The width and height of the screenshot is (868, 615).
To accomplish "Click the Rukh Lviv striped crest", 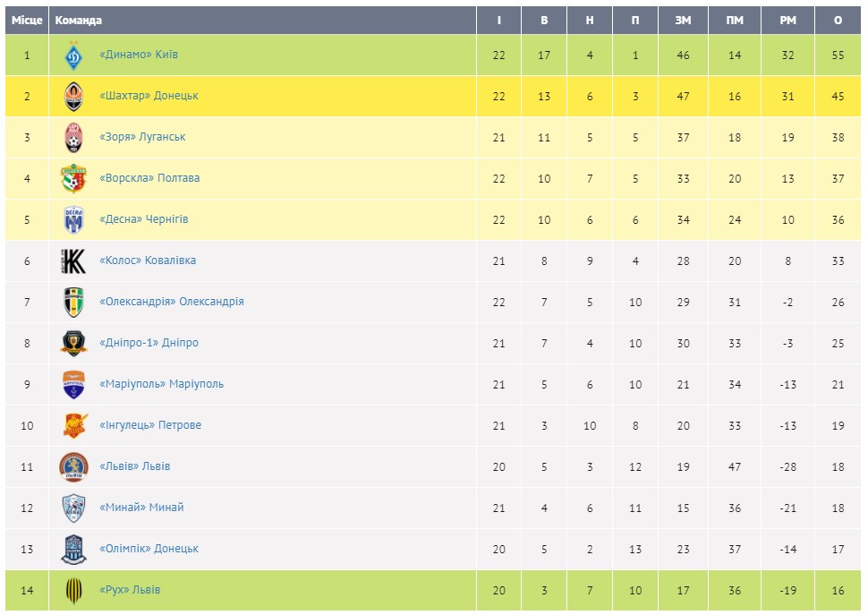I will pyautogui.click(x=74, y=591).
